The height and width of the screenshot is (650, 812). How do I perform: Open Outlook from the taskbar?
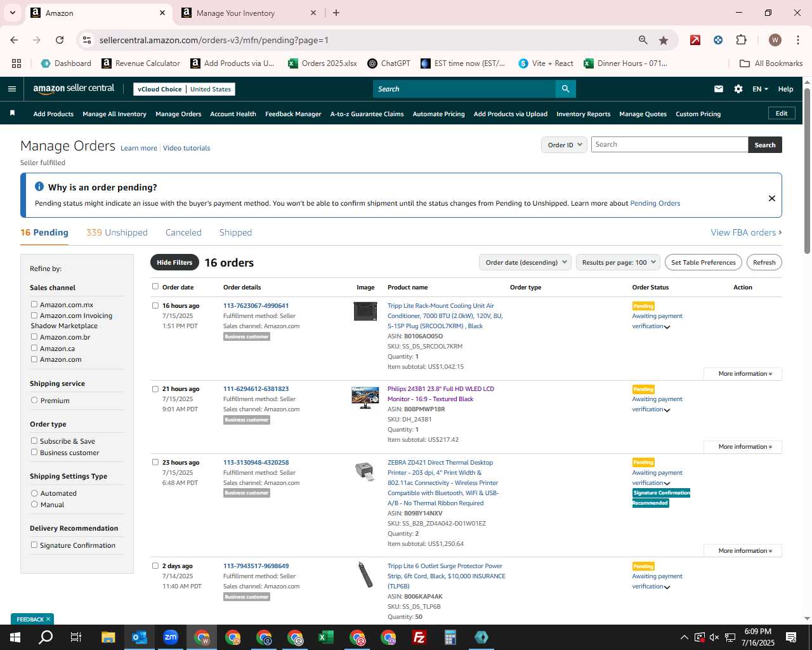tap(140, 637)
